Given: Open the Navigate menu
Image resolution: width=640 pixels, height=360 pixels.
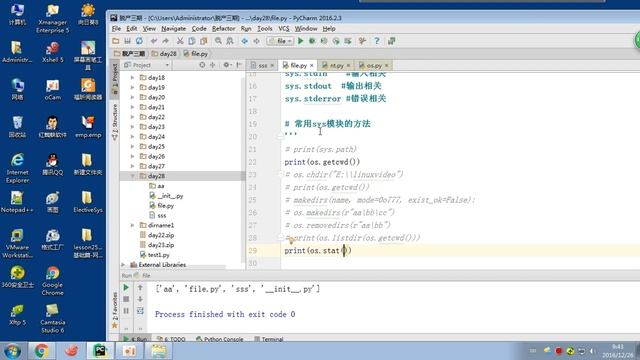Looking at the screenshot, I should 173,29.
